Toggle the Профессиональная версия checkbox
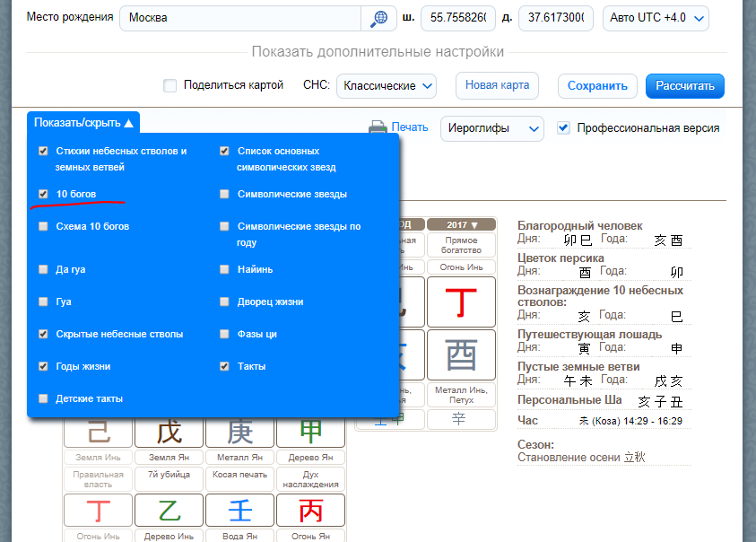Screen dimensions: 756x542 [563, 127]
